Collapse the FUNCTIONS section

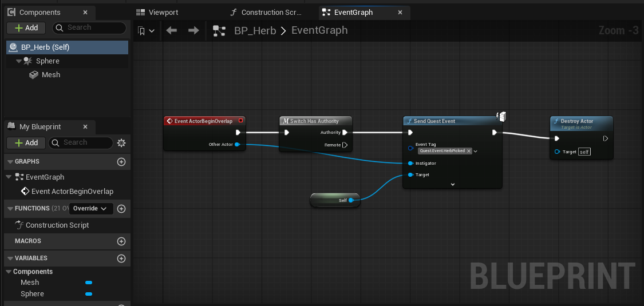[x=10, y=208]
